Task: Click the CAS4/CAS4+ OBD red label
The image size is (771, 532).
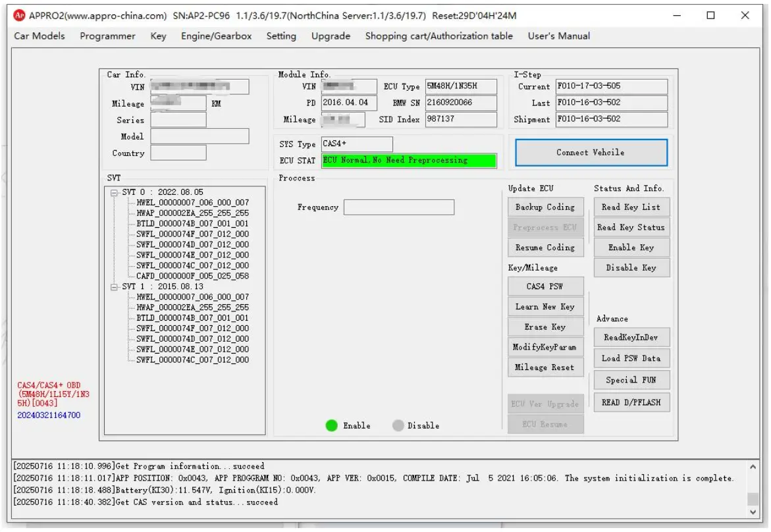Action: (53, 394)
